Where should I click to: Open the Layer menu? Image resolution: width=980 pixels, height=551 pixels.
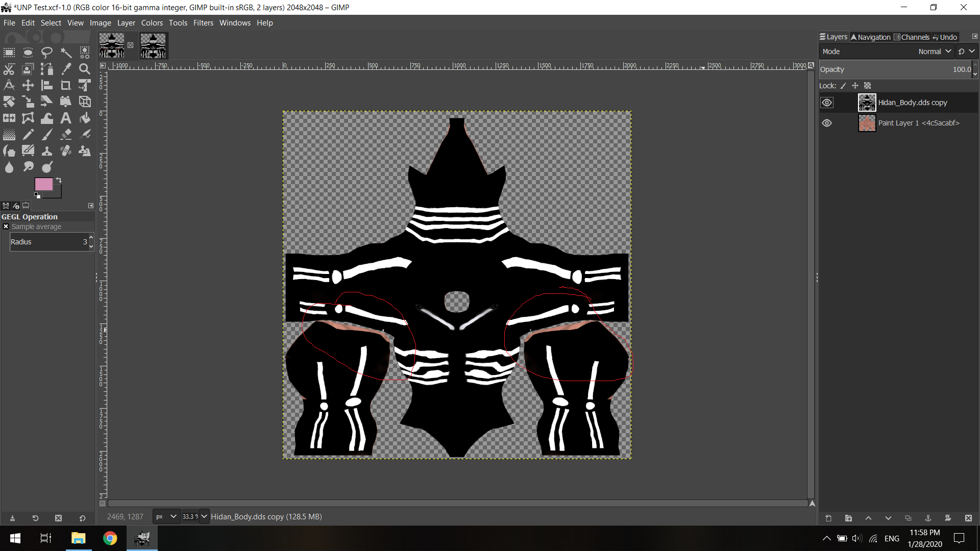point(126,23)
